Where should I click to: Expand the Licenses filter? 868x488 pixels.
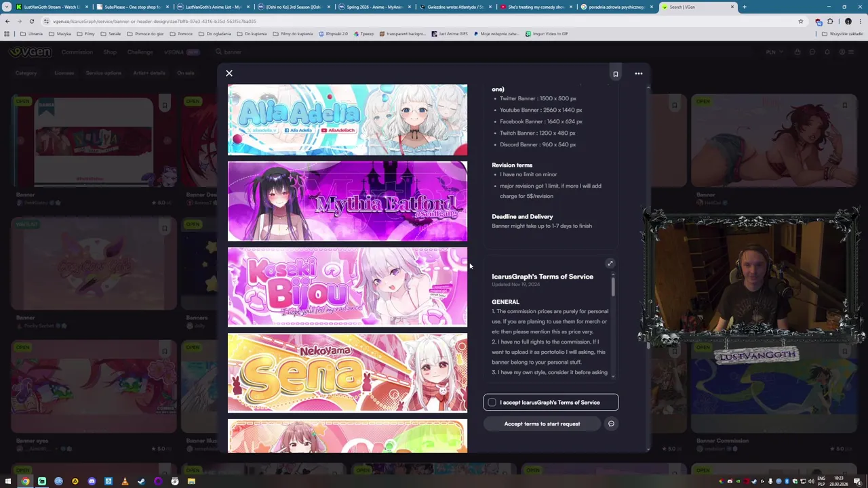pyautogui.click(x=64, y=73)
